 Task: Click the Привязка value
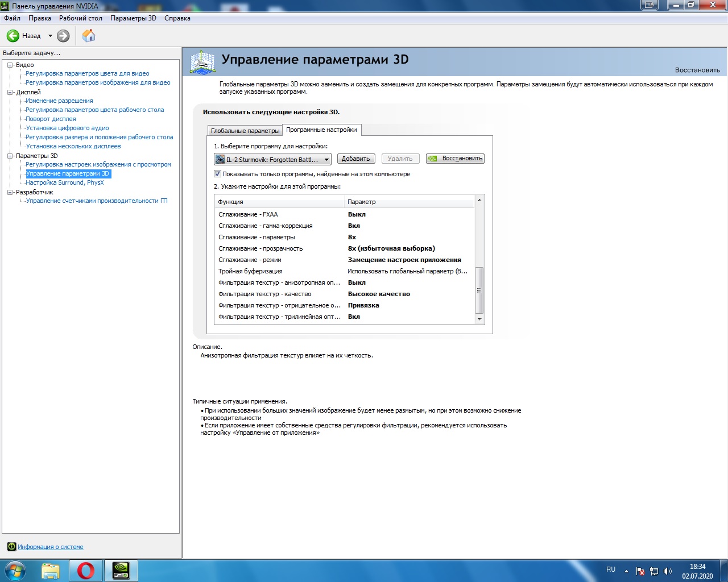coord(363,305)
